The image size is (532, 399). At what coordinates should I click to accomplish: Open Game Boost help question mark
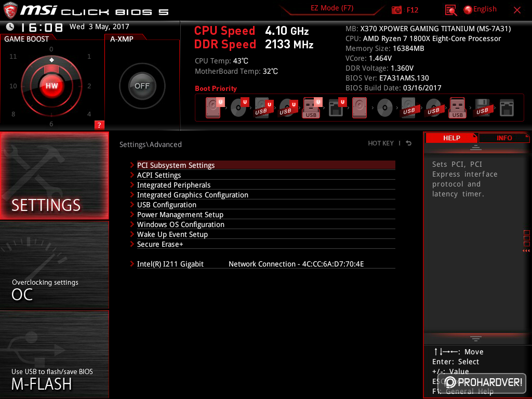[99, 125]
